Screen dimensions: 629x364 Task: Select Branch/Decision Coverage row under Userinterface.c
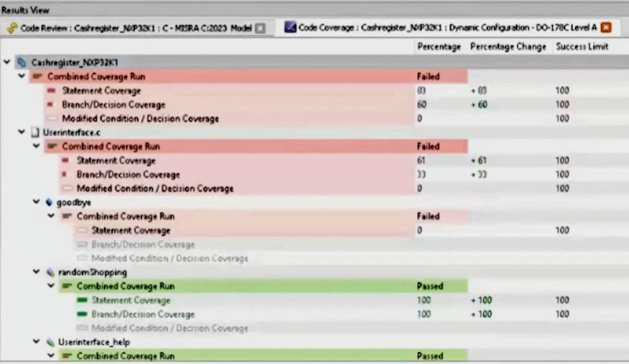pos(128,174)
